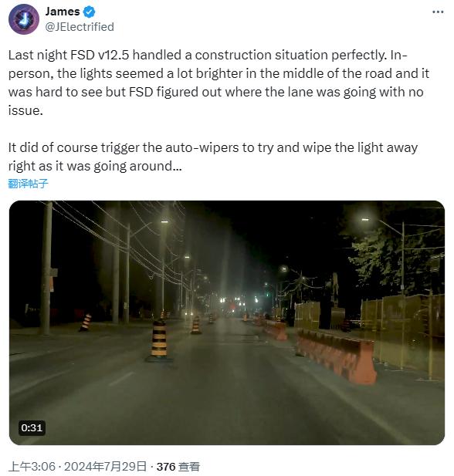This screenshot has height=476, width=454.
Task: Click the 2024年7月29日 post date
Action: [x=105, y=466]
